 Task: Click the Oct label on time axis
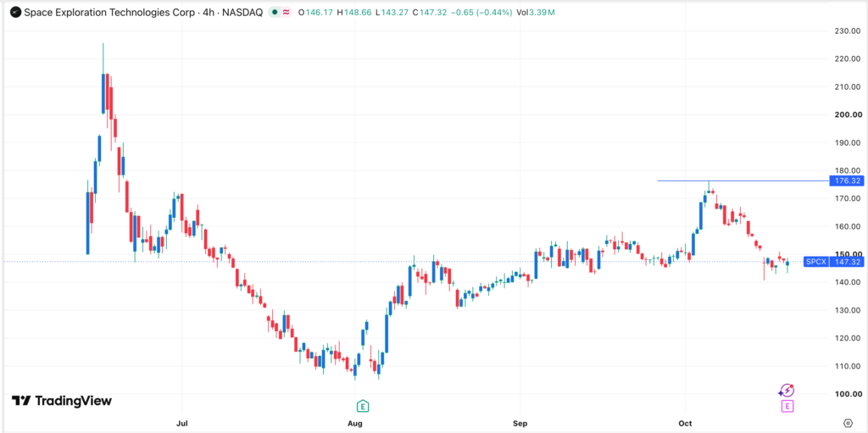(685, 424)
